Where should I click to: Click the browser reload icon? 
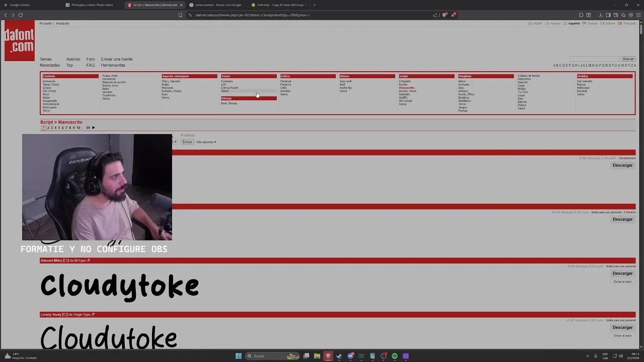[21, 15]
